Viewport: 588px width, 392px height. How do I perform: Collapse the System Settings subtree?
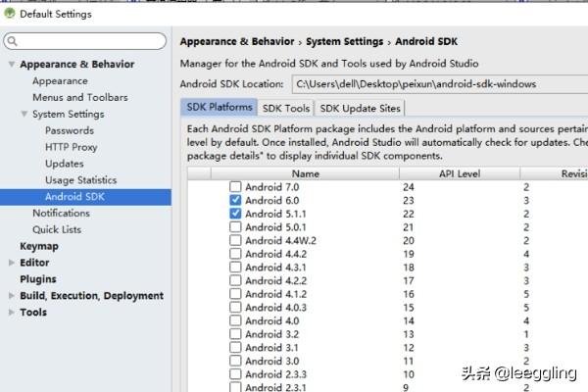[x=24, y=114]
